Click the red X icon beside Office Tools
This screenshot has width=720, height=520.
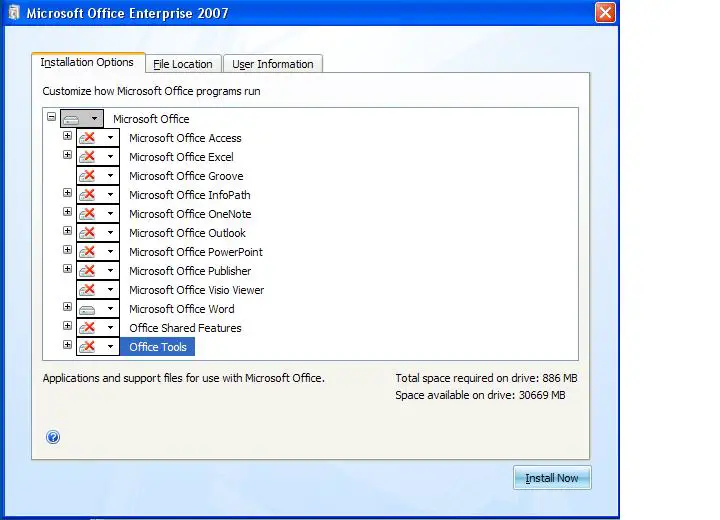coord(87,347)
